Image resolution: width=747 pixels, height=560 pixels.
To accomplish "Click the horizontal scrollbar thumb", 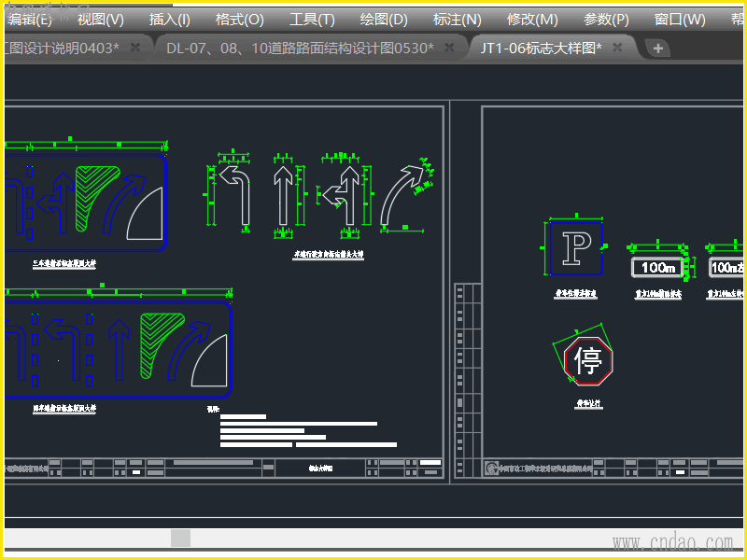I will coord(180,538).
